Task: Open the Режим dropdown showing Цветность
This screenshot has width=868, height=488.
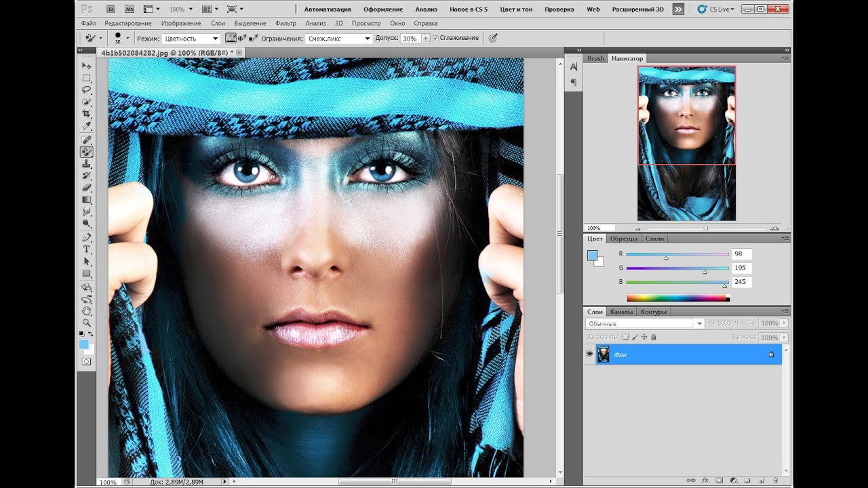Action: (191, 39)
